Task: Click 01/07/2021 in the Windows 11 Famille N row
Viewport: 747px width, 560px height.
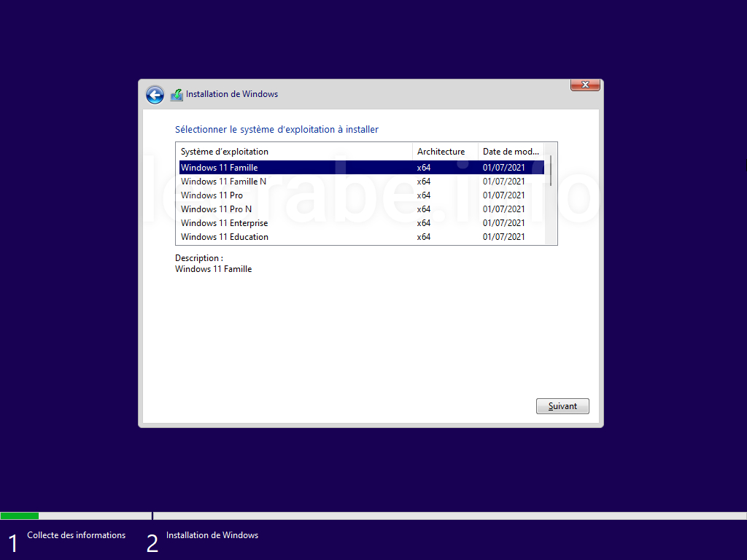Action: point(503,182)
